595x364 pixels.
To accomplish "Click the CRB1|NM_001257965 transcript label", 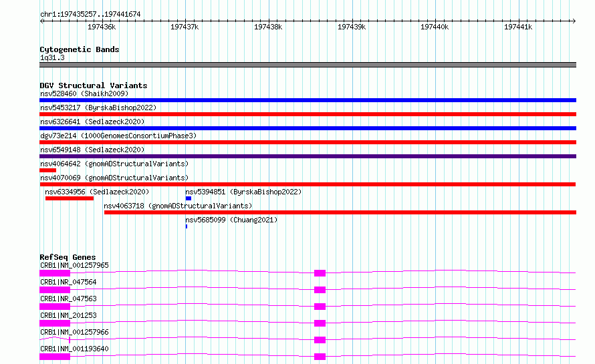I will tap(74, 265).
